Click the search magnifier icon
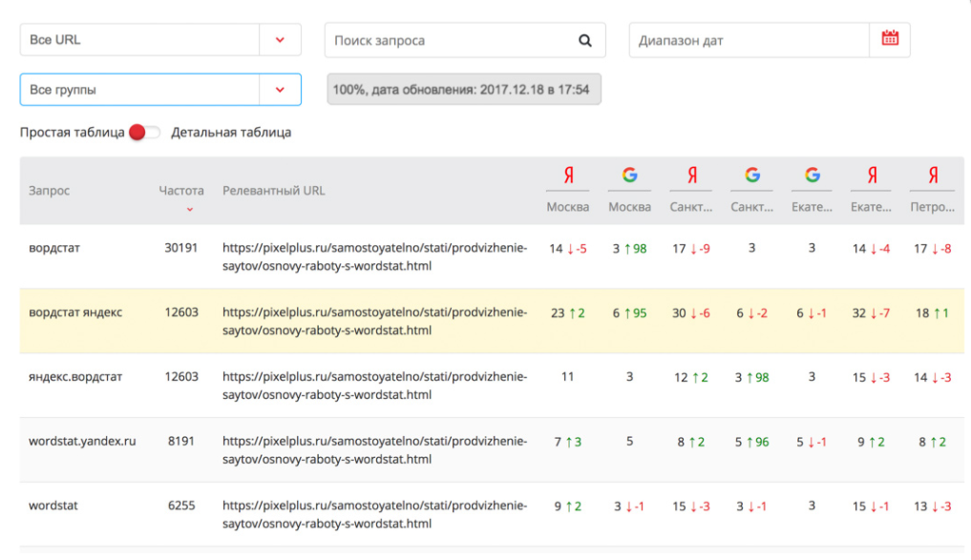This screenshot has width=971, height=560. click(585, 40)
